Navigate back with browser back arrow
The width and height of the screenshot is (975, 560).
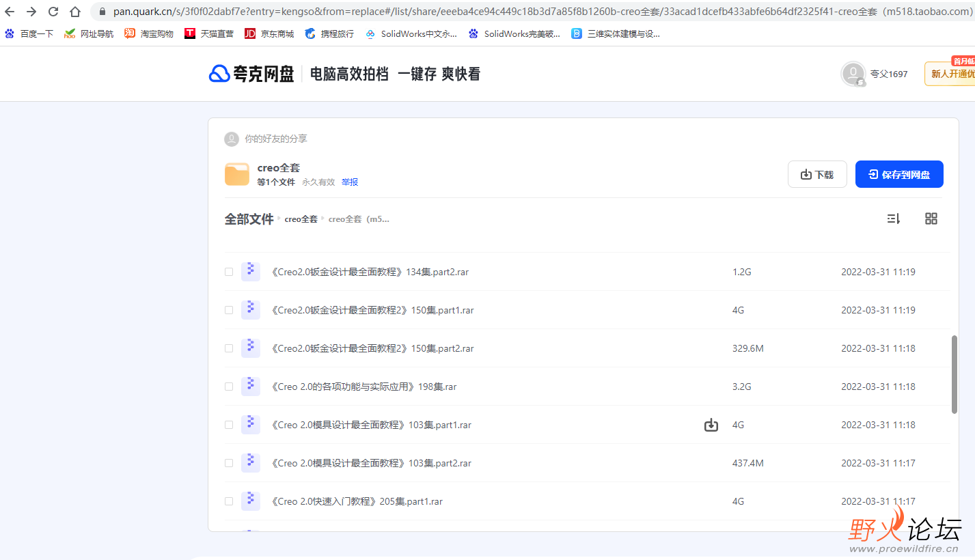[x=10, y=12]
